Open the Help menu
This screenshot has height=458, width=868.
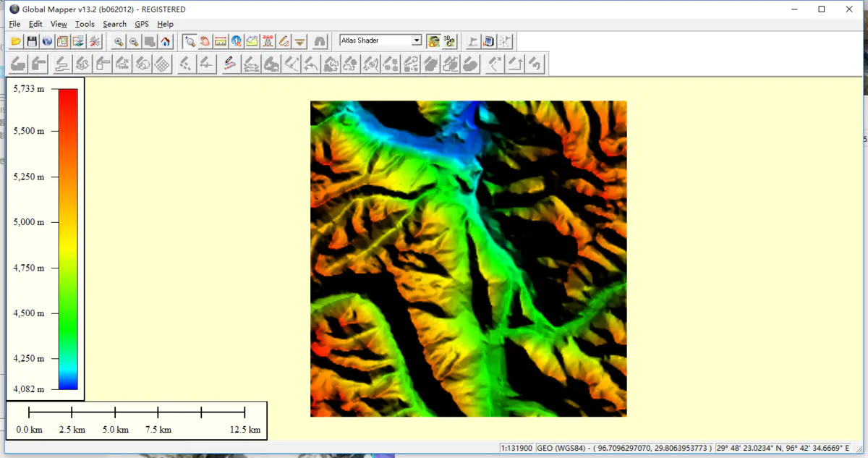(165, 24)
